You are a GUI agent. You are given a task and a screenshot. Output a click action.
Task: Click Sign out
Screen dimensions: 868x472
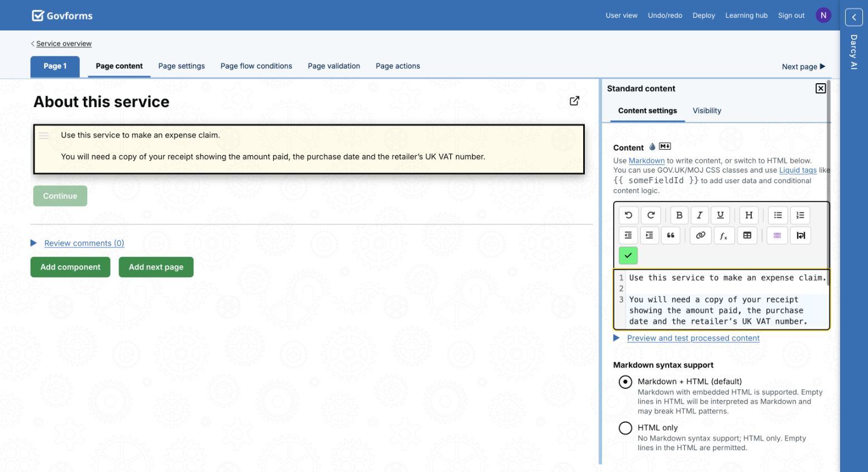point(791,16)
